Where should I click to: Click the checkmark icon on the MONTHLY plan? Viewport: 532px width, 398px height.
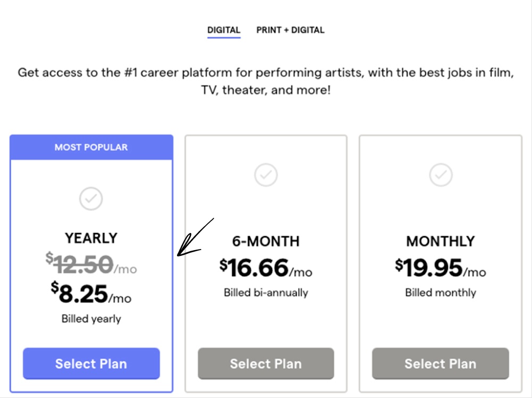pyautogui.click(x=440, y=175)
